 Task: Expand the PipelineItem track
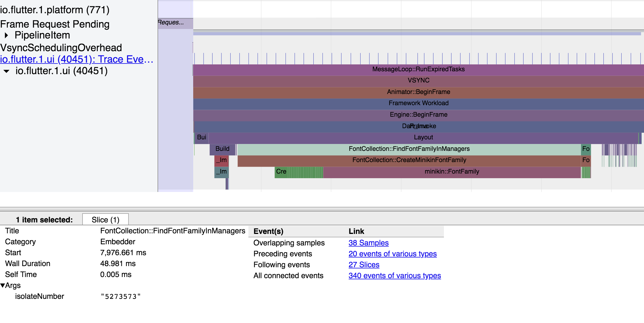(6, 36)
